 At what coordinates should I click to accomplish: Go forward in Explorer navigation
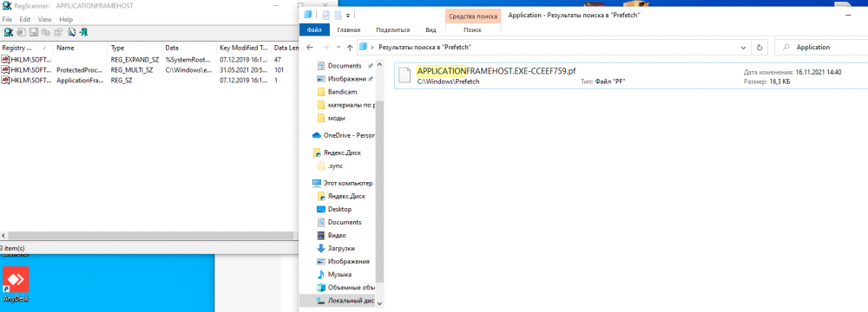[326, 48]
